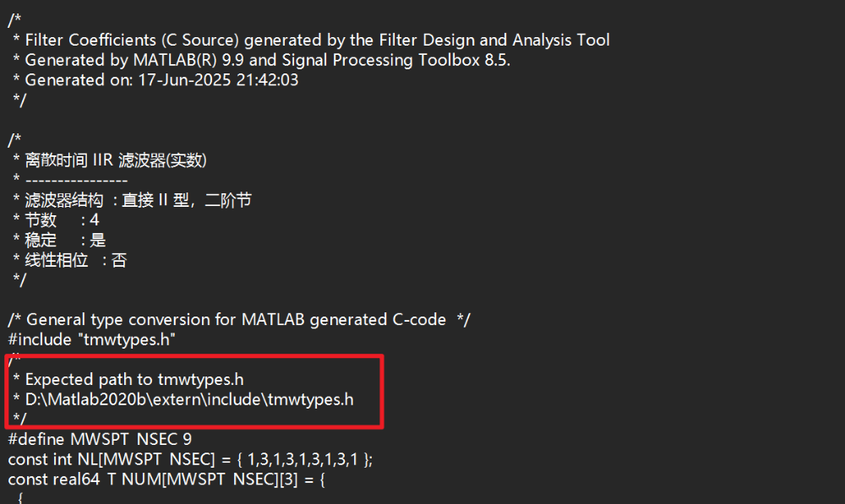
Task: Click the red-highlighted tmwtypes.h path comment block
Action: point(194,390)
